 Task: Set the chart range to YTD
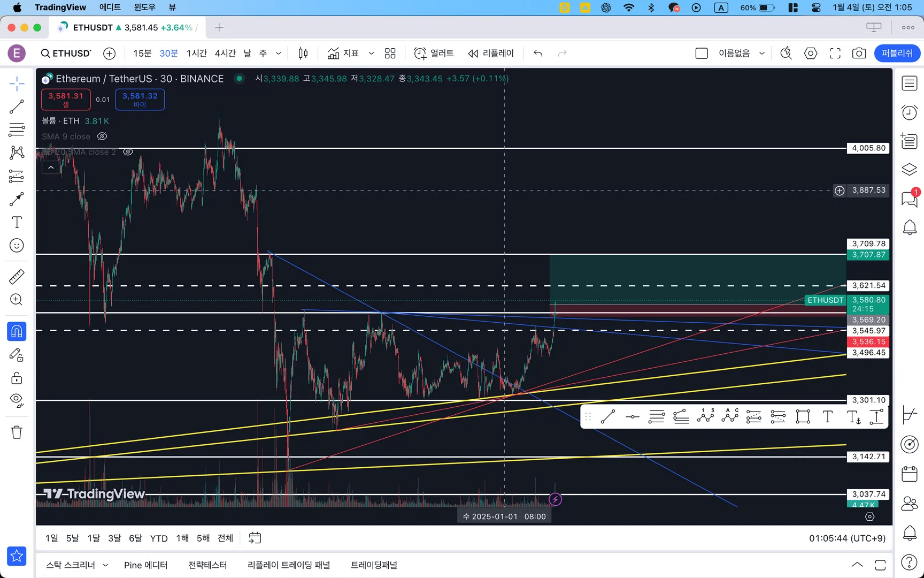click(x=159, y=538)
